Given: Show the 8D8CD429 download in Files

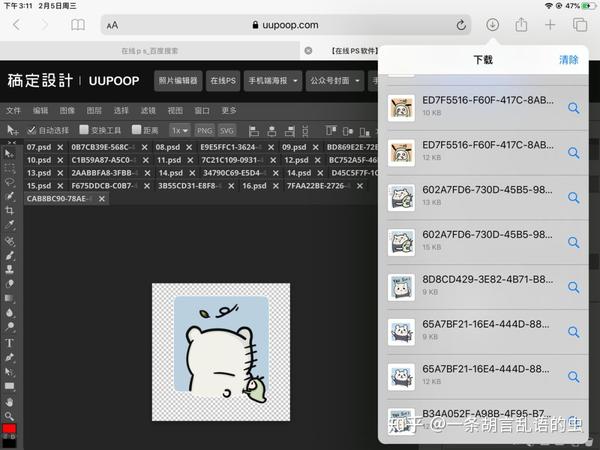Looking at the screenshot, I should (x=573, y=287).
